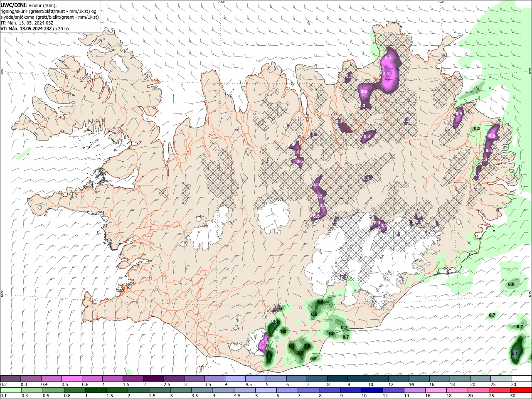Click the 4.1 rain value over the sea
The height and width of the screenshot is (399, 532).
515,354
